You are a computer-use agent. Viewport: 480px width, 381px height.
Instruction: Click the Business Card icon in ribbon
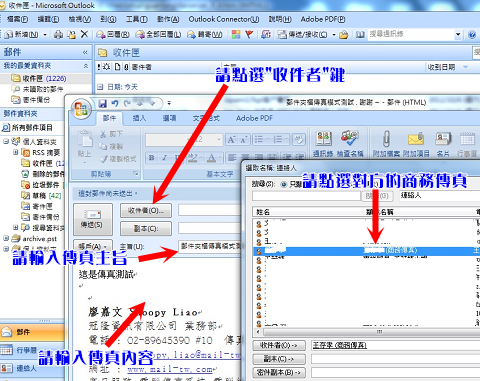coord(443,139)
